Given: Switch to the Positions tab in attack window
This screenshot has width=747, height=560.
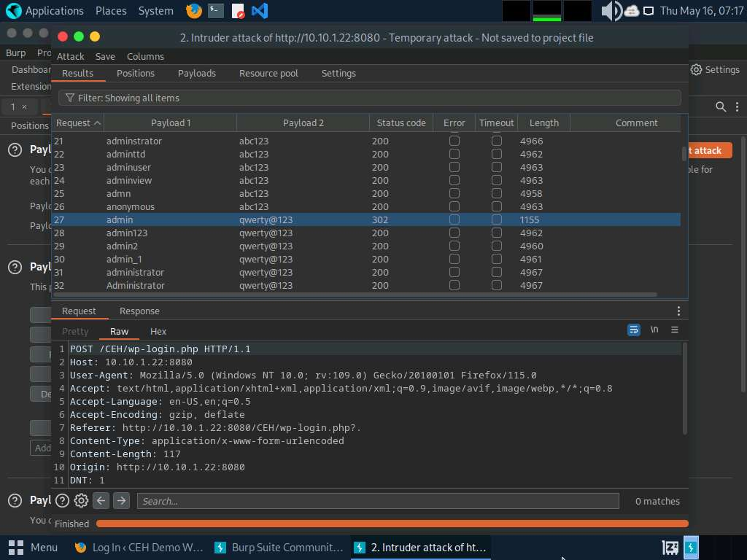Looking at the screenshot, I should click(135, 74).
